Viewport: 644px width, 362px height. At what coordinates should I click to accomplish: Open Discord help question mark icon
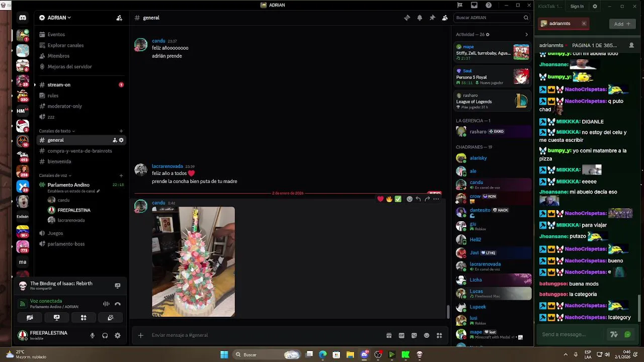(x=489, y=5)
